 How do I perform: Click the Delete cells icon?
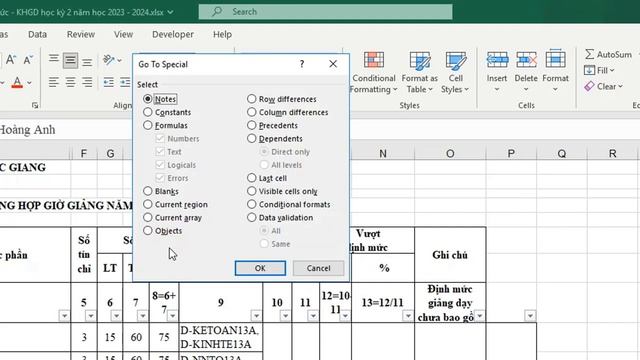coord(526,60)
